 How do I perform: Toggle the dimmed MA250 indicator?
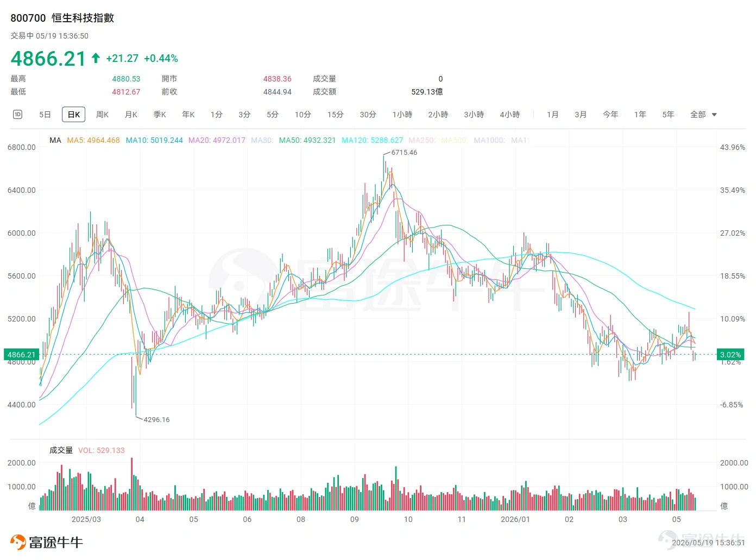click(423, 140)
